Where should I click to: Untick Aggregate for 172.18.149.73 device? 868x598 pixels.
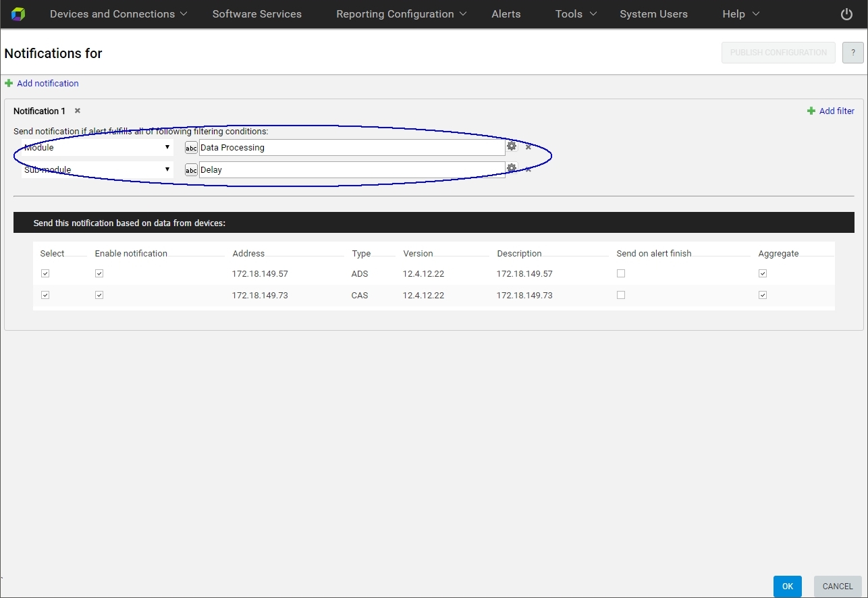[x=763, y=296]
